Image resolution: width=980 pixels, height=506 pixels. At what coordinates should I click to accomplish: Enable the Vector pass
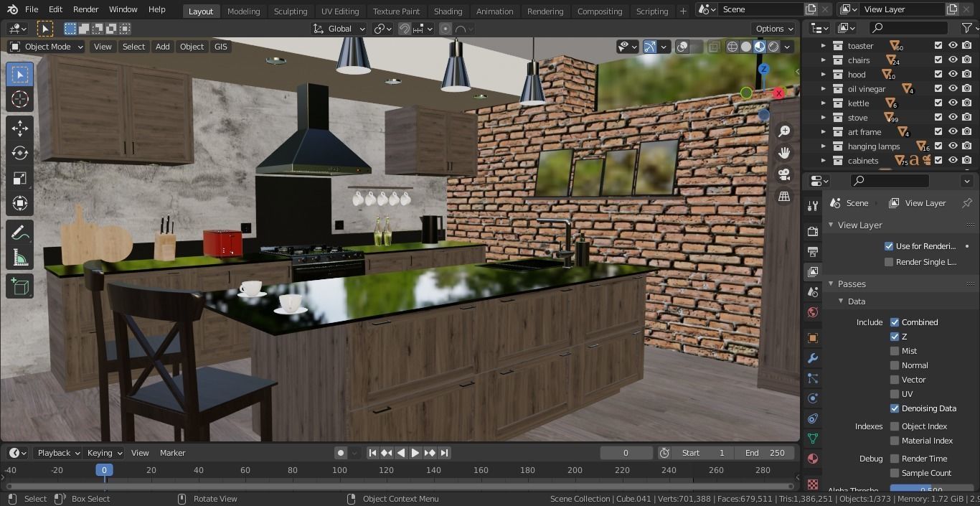click(895, 380)
